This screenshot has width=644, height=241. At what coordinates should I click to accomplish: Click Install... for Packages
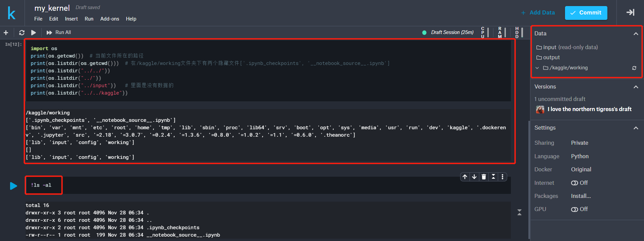point(581,196)
